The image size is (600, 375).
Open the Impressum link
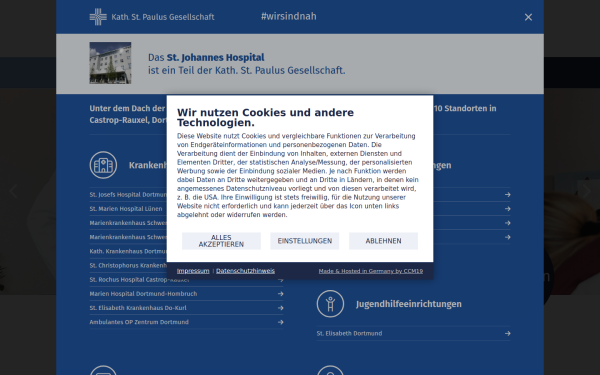coord(193,271)
